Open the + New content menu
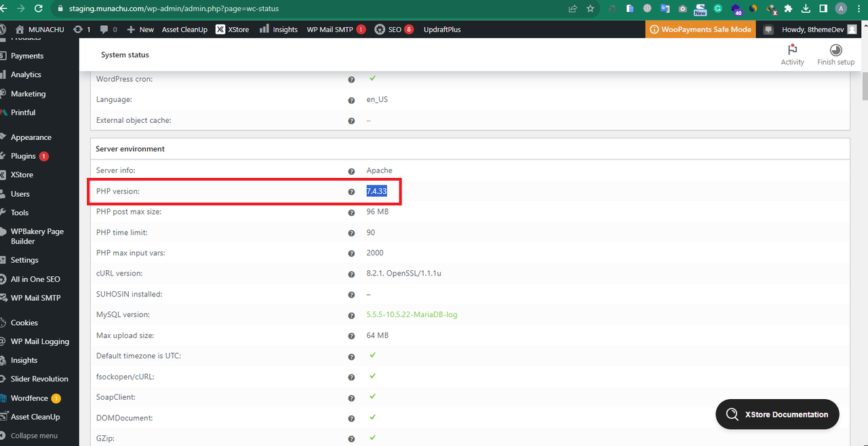Image resolution: width=868 pixels, height=446 pixels. click(140, 29)
